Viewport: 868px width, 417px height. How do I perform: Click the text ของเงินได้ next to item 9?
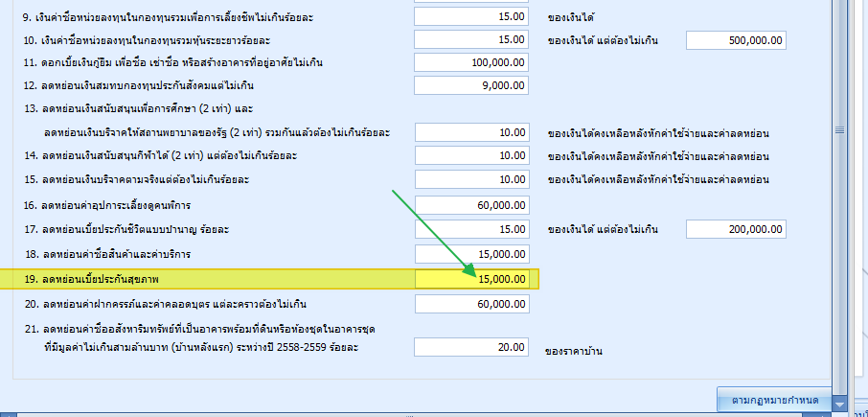pyautogui.click(x=571, y=17)
